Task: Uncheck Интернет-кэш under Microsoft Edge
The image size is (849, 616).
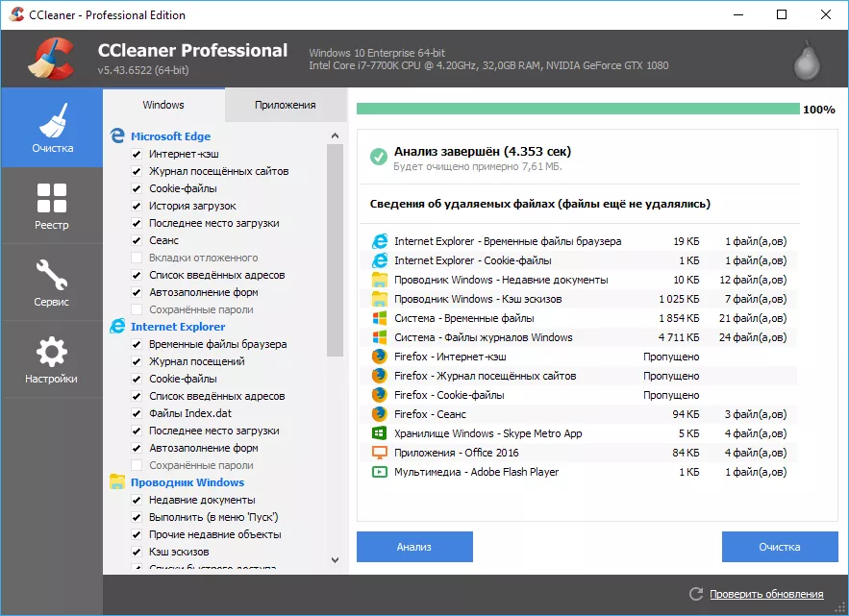Action: [x=137, y=154]
